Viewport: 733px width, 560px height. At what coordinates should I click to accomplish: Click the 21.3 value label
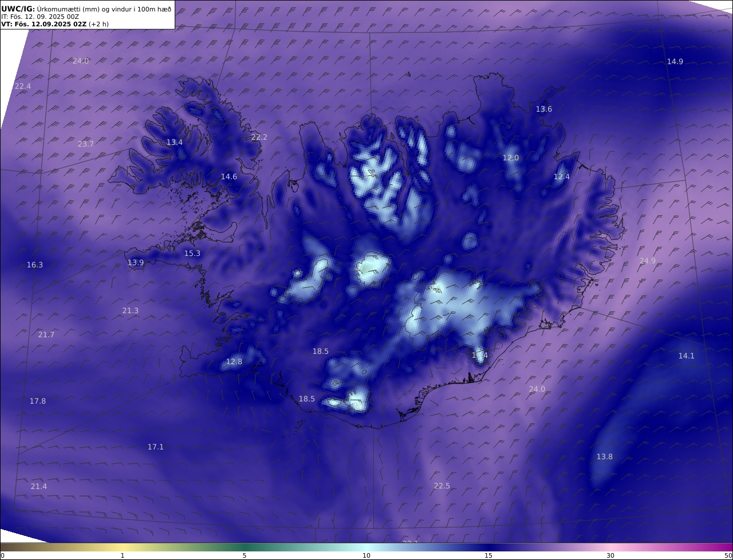(x=131, y=310)
